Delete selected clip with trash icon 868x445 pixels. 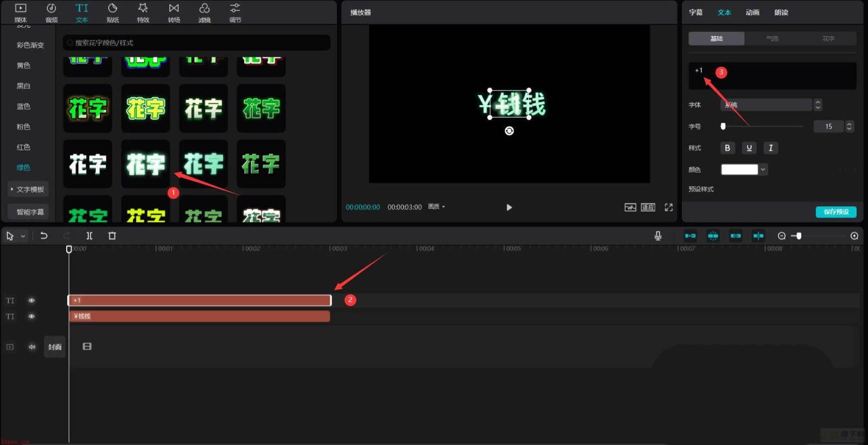coord(112,236)
